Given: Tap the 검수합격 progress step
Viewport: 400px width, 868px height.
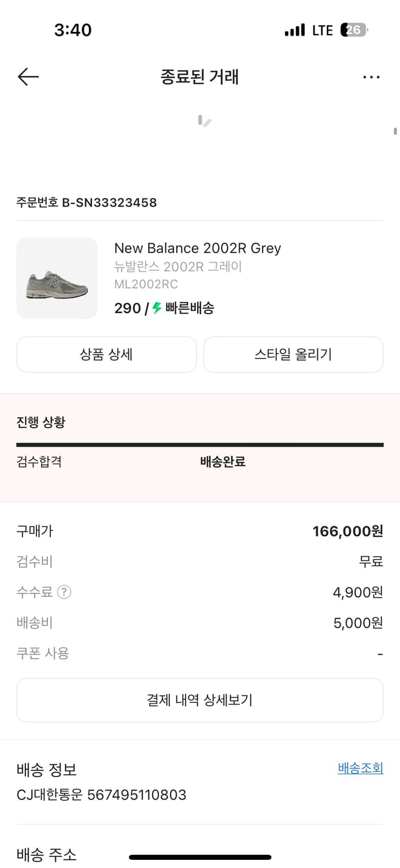Looking at the screenshot, I should pyautogui.click(x=39, y=462).
